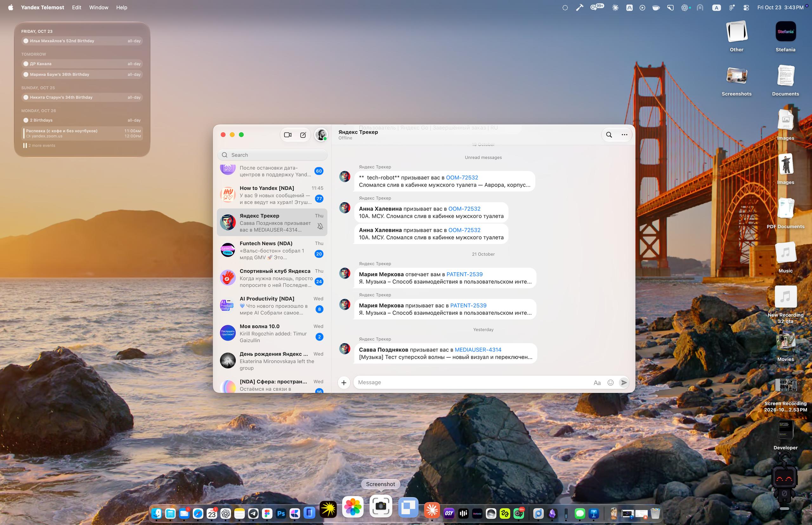The width and height of the screenshot is (812, 525).
Task: Click the ChatGPT menu bar icon
Action: point(684,8)
